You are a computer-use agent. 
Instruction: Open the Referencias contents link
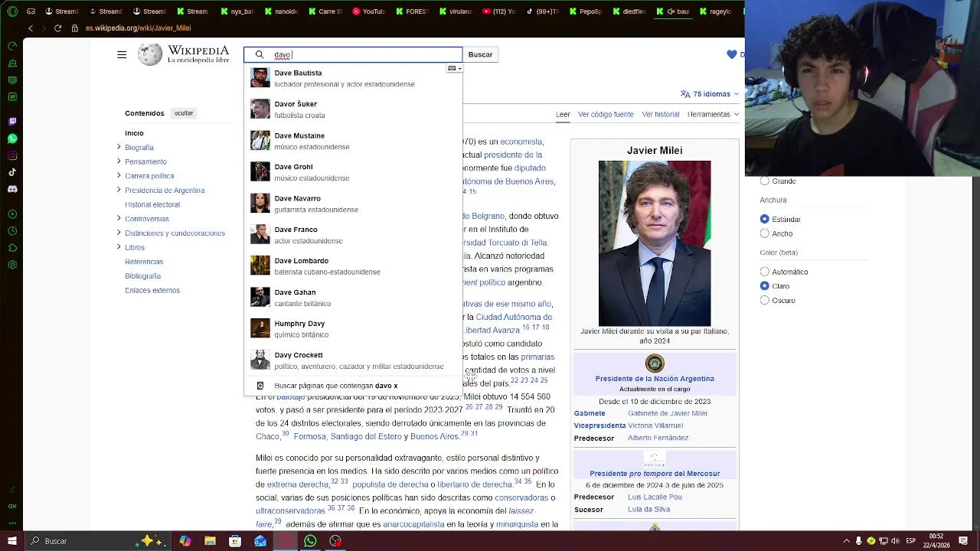[x=144, y=262]
